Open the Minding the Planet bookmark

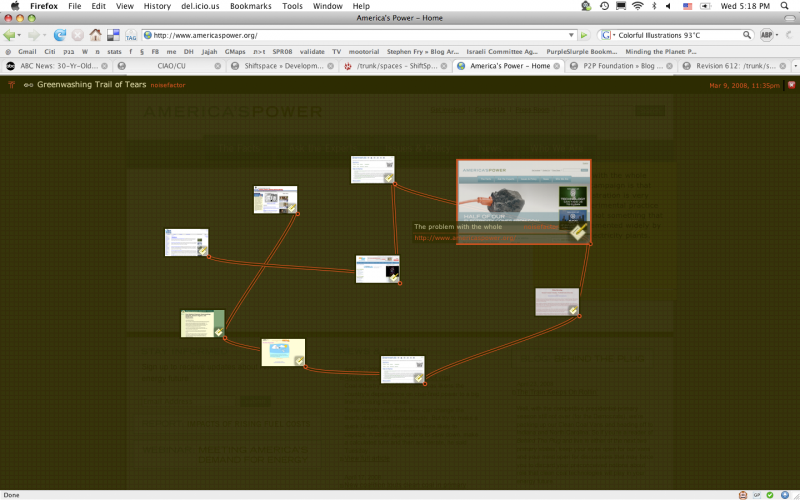tap(661, 52)
